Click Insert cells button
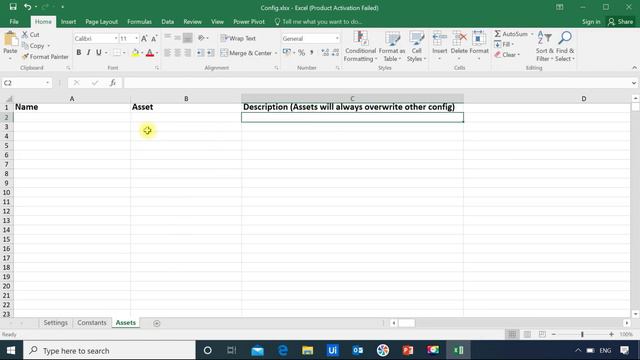Screen dimensions: 640x360 click(440, 46)
